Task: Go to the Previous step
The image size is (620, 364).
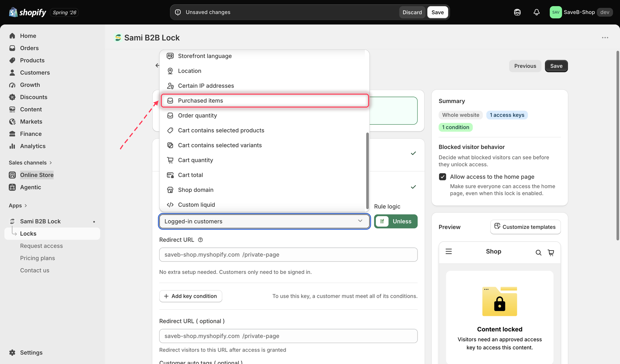Action: tap(525, 66)
